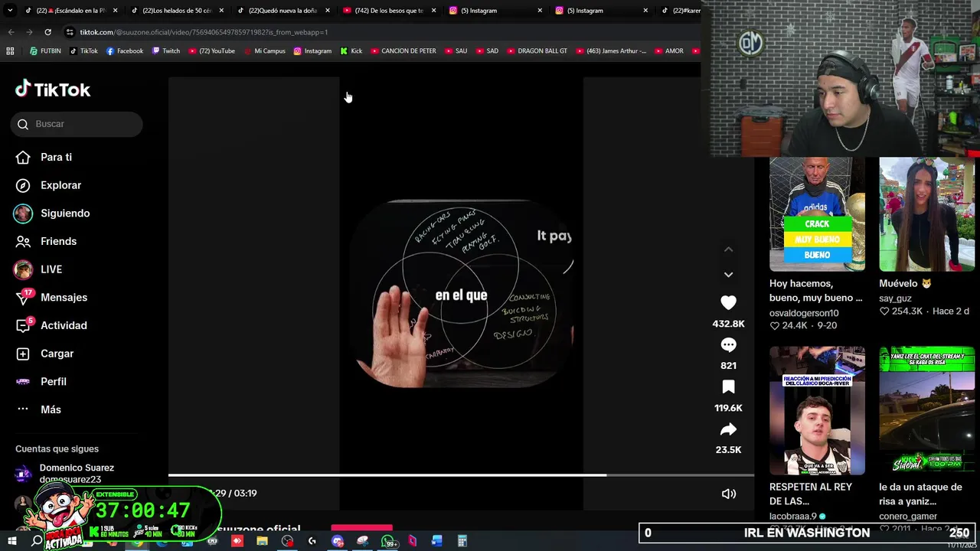The width and height of the screenshot is (980, 551).
Task: Open 'RESPETEN AL REY DE LAS' video
Action: (817, 411)
